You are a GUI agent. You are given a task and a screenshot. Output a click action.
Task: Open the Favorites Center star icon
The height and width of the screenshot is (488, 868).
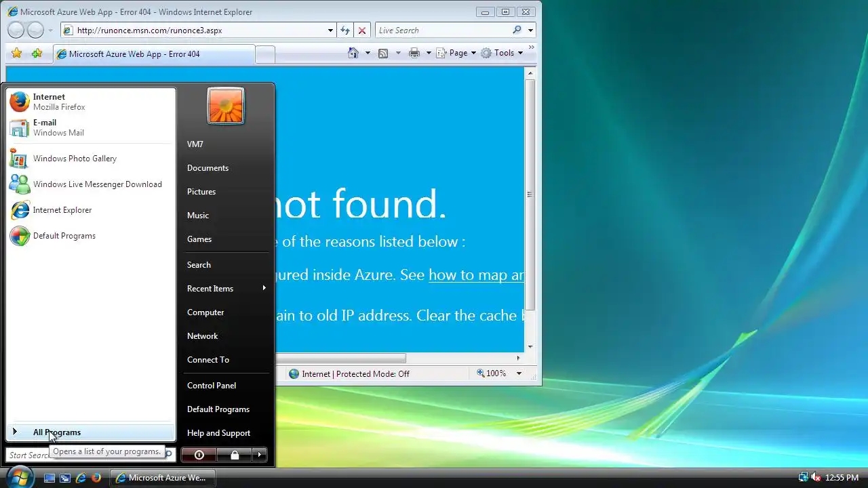point(17,54)
